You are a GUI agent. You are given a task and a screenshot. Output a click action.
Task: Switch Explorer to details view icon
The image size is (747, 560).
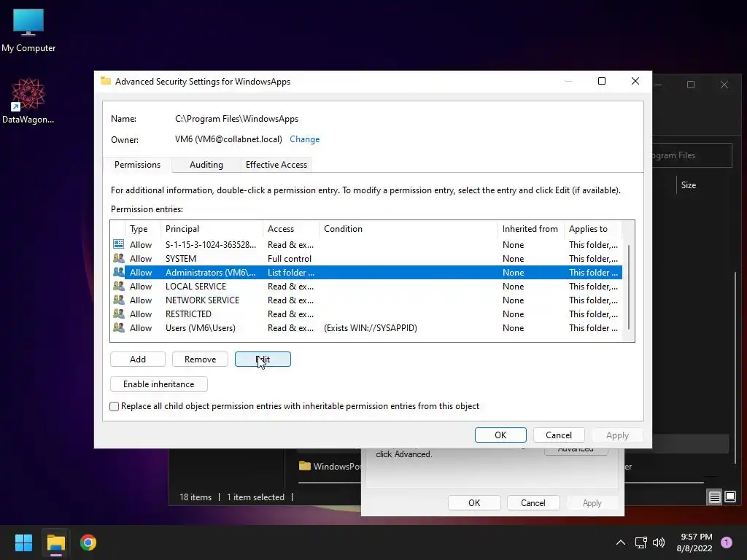pos(715,497)
